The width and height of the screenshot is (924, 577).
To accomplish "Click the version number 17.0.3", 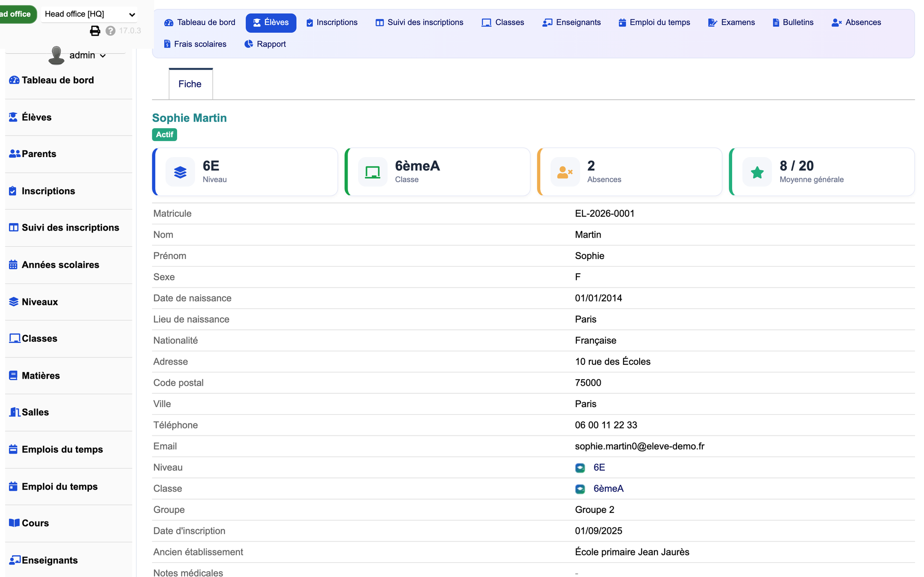I will [x=130, y=31].
